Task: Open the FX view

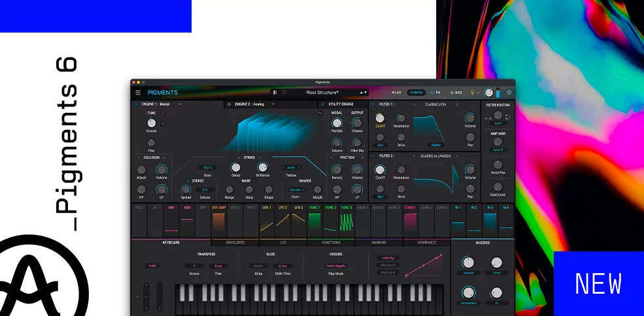Action: (x=436, y=93)
